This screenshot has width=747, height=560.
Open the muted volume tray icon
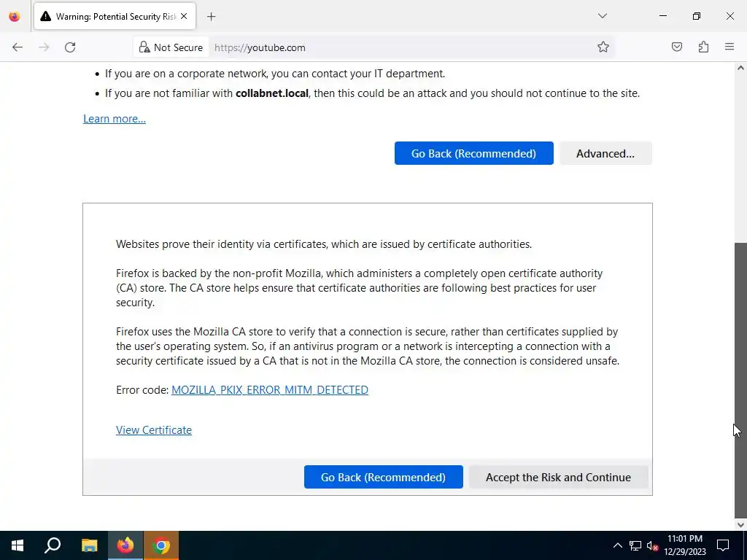(x=653, y=545)
